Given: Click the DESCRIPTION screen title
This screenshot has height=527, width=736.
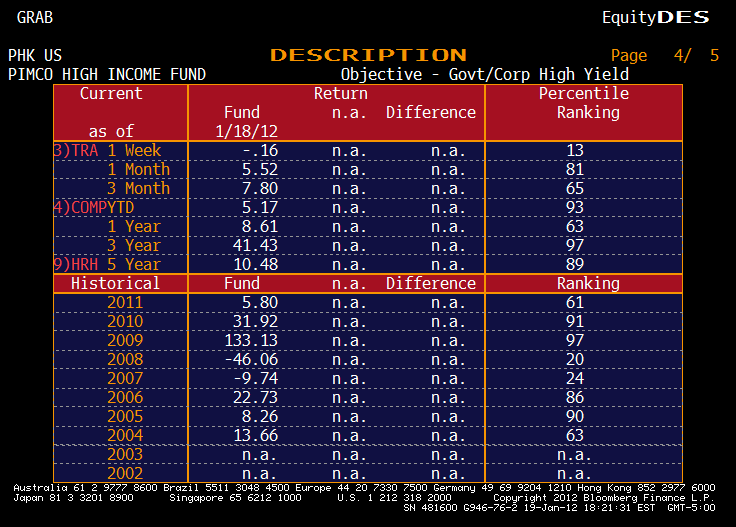Looking at the screenshot, I should [368, 55].
